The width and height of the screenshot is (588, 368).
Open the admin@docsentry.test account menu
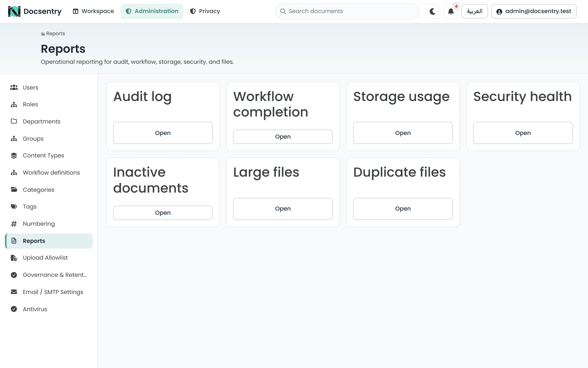(x=534, y=11)
